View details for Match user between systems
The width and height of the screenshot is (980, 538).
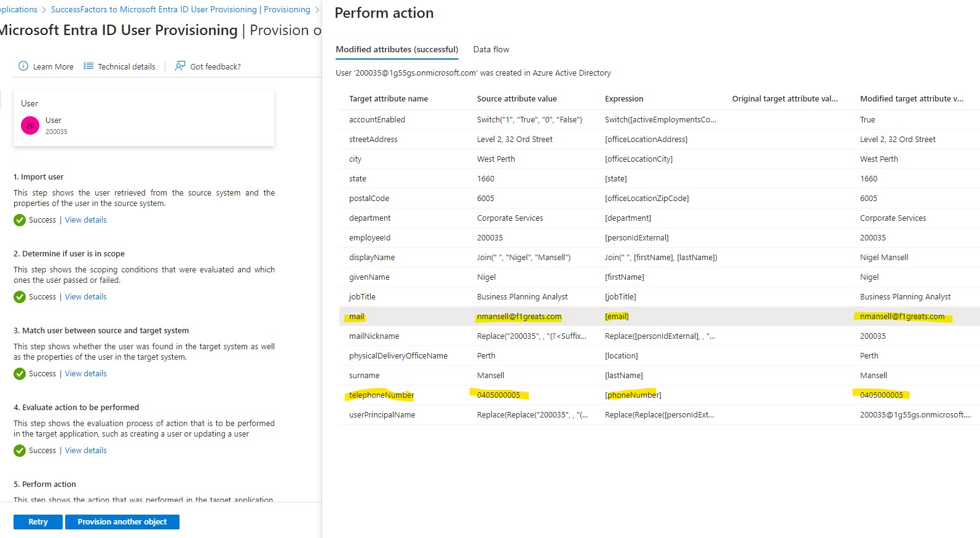(x=85, y=373)
